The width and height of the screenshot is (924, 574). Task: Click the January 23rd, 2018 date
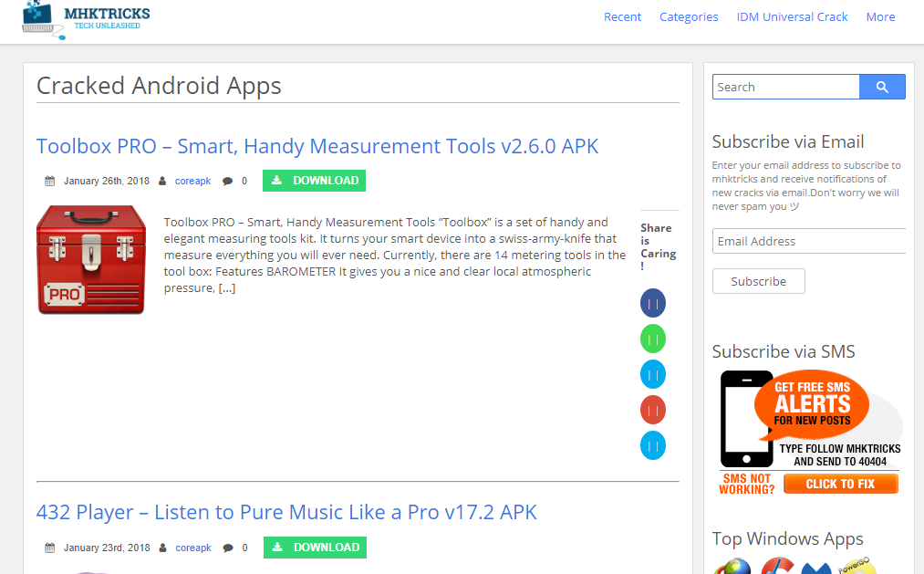pyautogui.click(x=107, y=548)
